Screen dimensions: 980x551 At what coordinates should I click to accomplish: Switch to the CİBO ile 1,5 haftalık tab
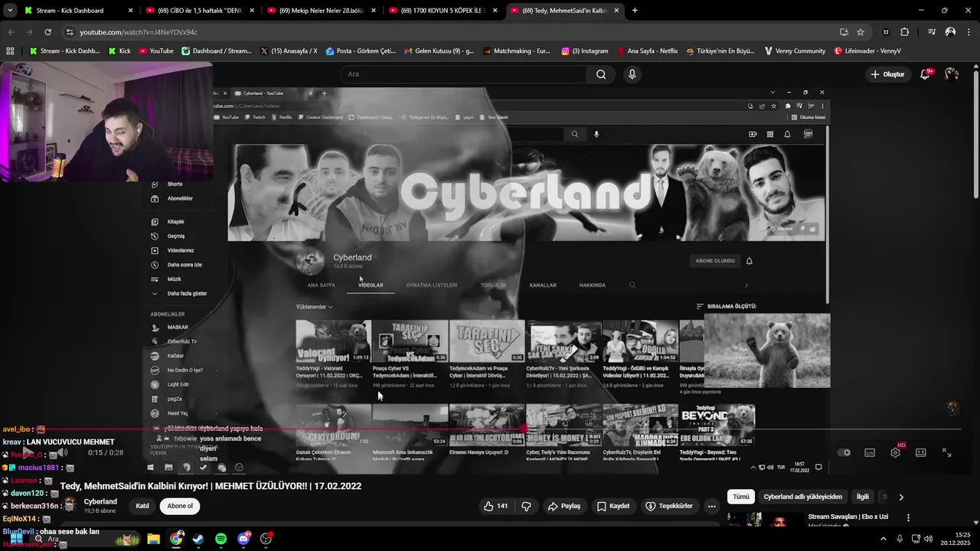[x=199, y=11]
